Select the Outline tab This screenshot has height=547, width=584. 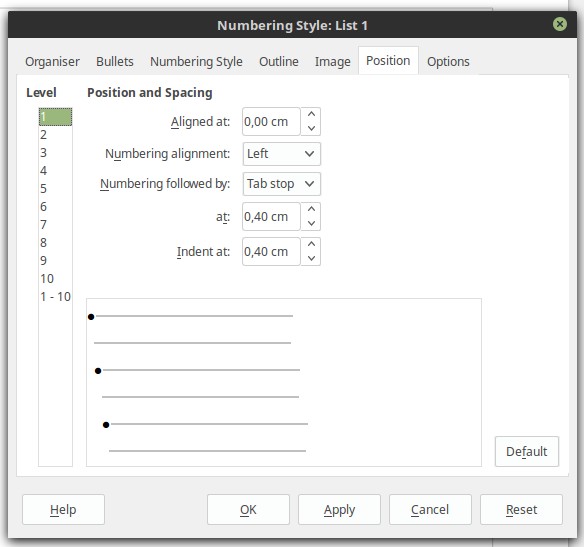(279, 61)
